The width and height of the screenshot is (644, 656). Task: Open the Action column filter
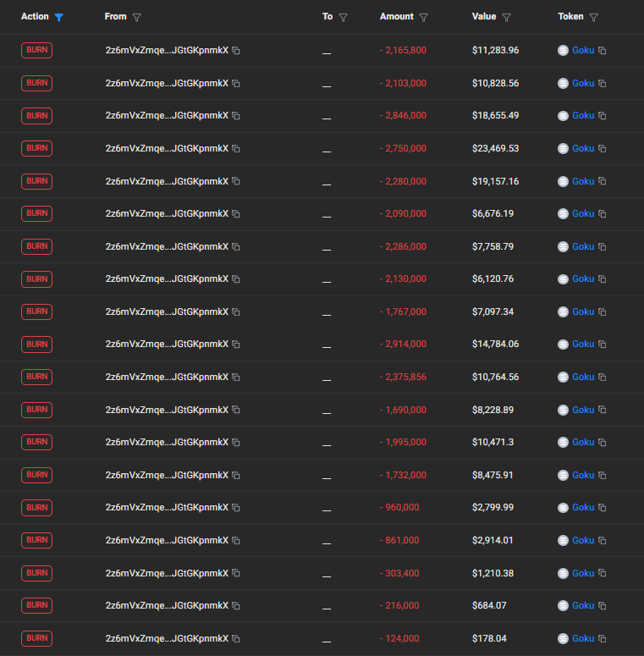(59, 17)
